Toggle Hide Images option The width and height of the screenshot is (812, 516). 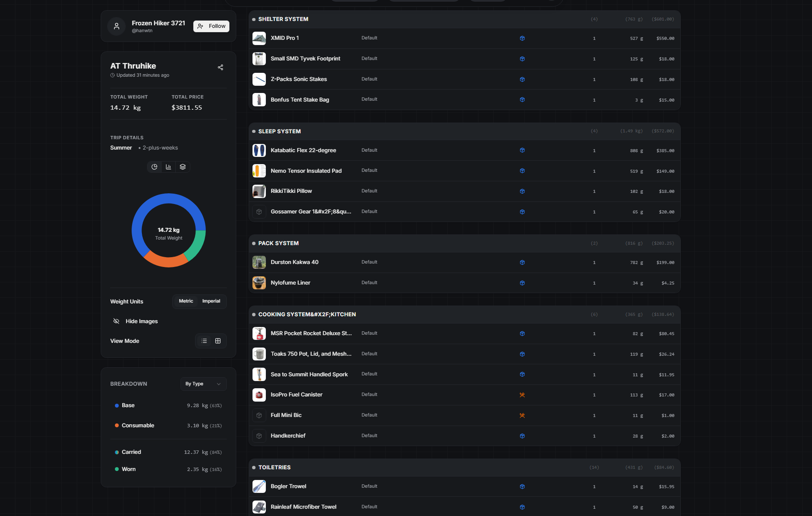[x=135, y=321]
